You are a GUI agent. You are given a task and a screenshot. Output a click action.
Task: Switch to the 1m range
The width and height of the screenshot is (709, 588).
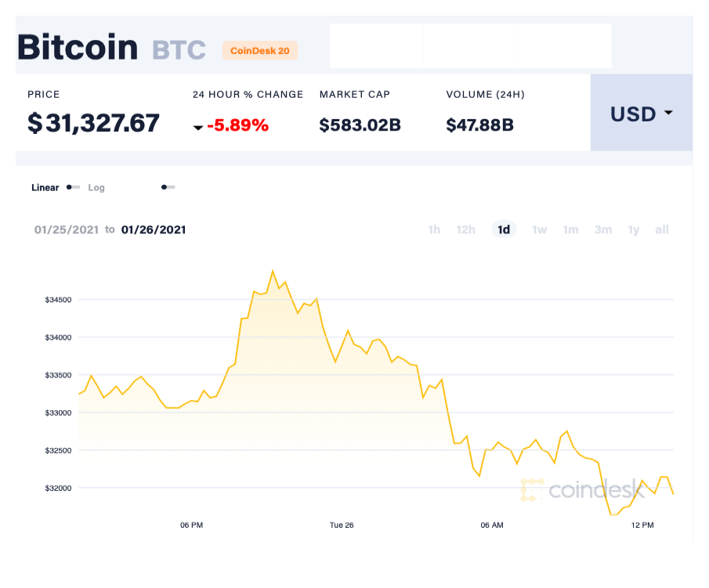coord(570,229)
